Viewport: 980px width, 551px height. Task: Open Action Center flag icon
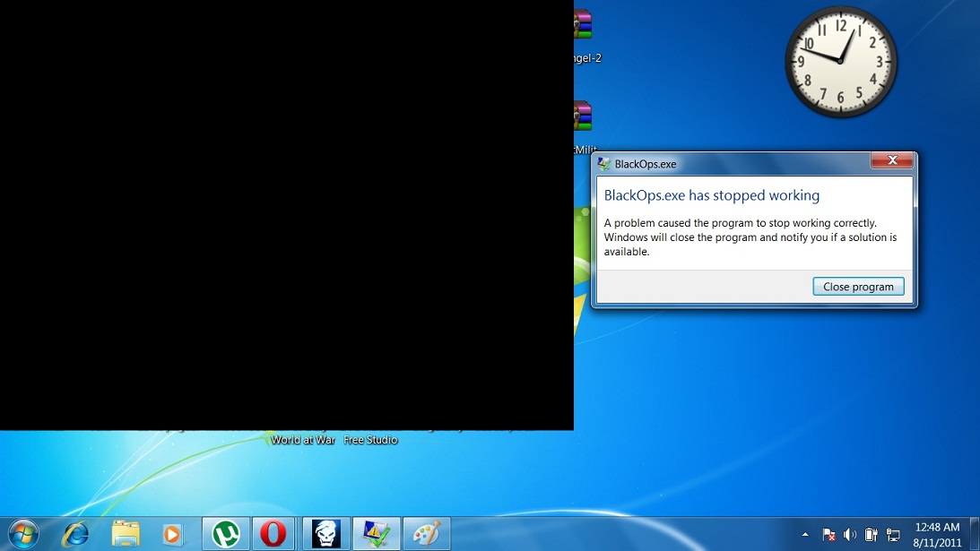[828, 535]
